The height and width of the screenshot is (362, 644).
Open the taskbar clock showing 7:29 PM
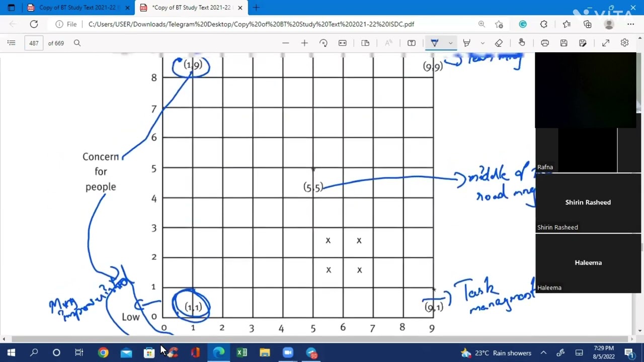pos(604,352)
